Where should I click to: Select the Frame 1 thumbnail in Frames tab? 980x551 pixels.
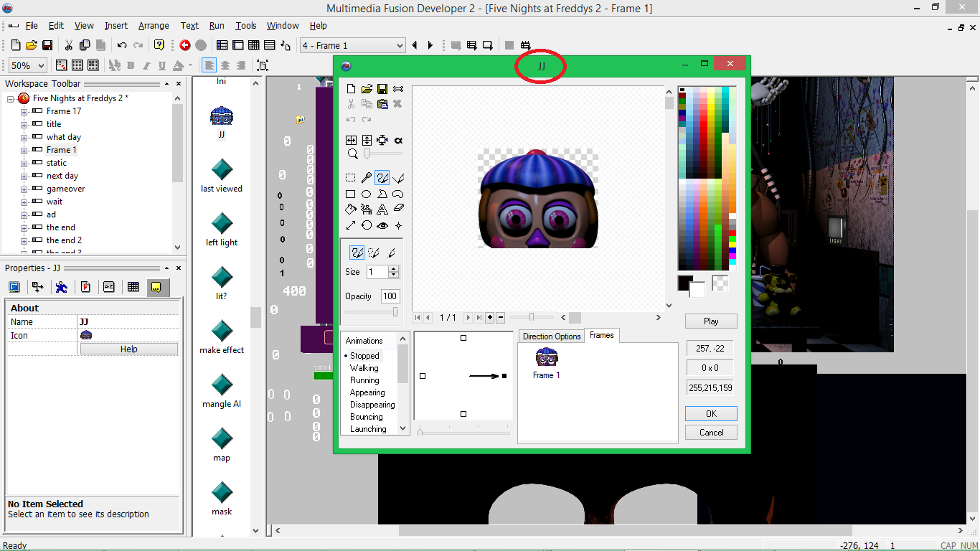[x=547, y=362]
